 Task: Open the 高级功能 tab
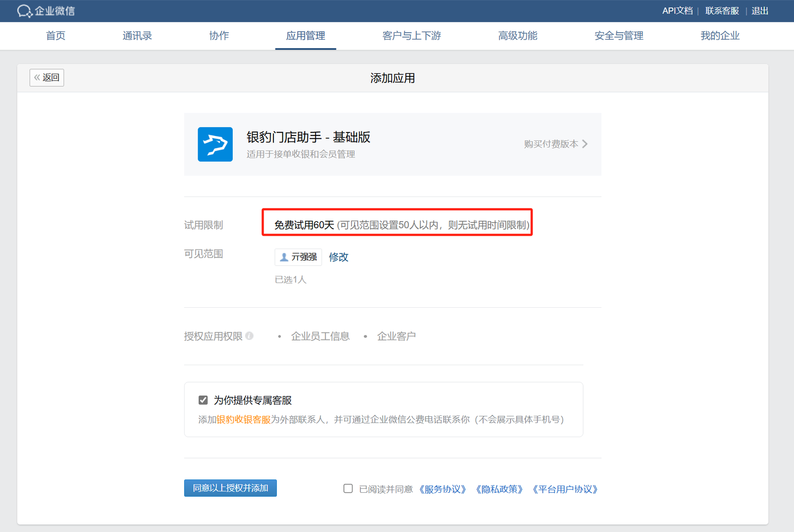click(x=518, y=36)
